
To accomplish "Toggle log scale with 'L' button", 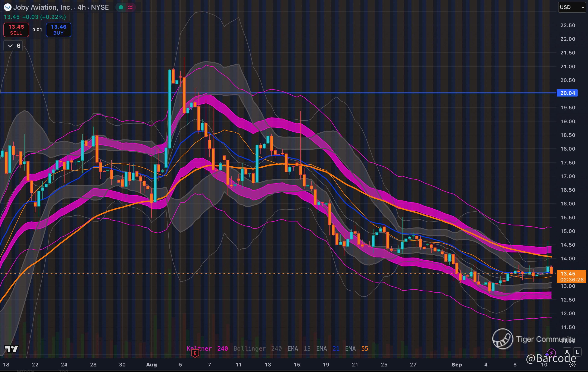I will point(577,352).
